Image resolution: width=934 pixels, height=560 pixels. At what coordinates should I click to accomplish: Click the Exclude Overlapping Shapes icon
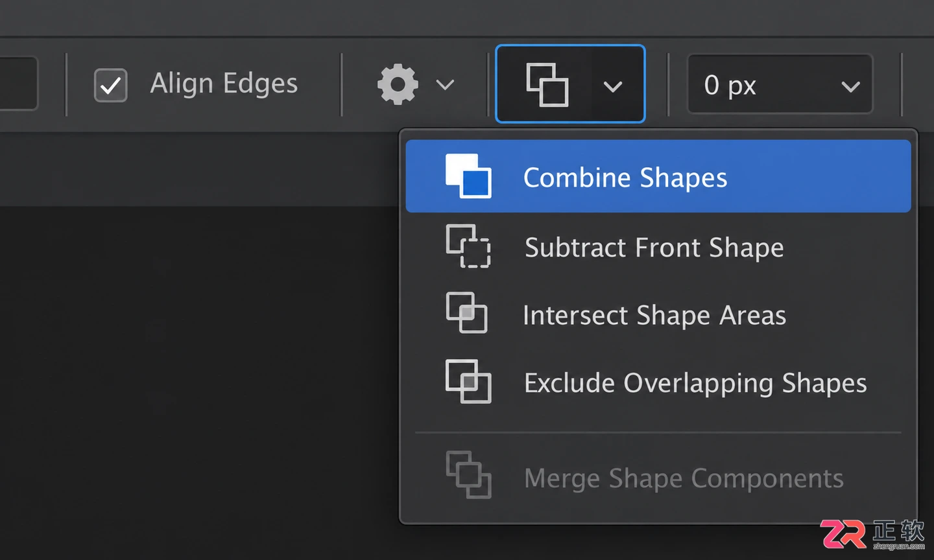pos(468,381)
